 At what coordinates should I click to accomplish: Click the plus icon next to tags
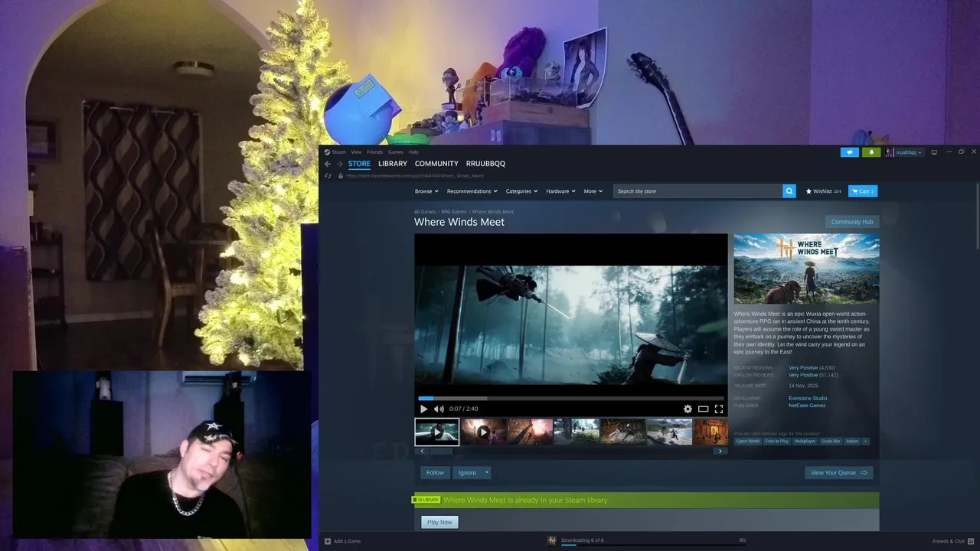[x=866, y=441]
